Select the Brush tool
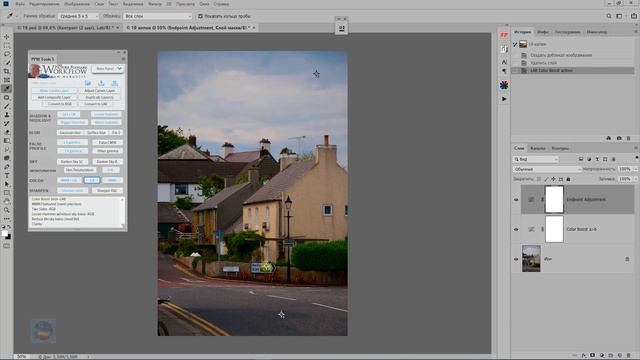 (x=7, y=106)
